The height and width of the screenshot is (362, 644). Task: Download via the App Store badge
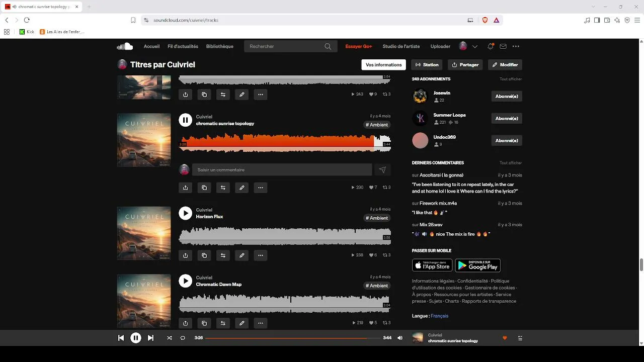(432, 265)
